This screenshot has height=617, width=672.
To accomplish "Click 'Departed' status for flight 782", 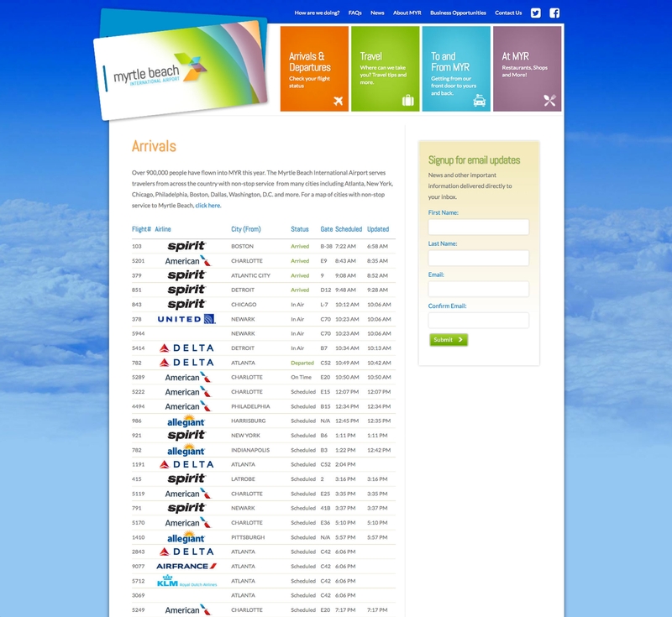I will pyautogui.click(x=302, y=363).
